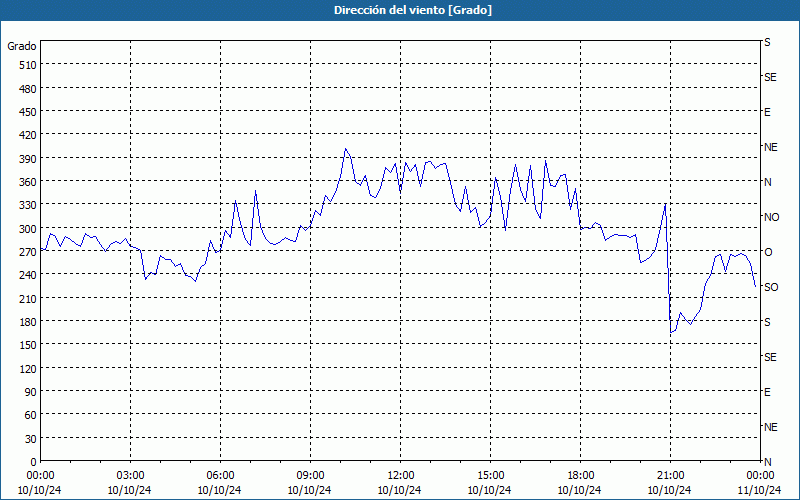
Task: Click the 180 degree axis label
Action: tap(28, 322)
